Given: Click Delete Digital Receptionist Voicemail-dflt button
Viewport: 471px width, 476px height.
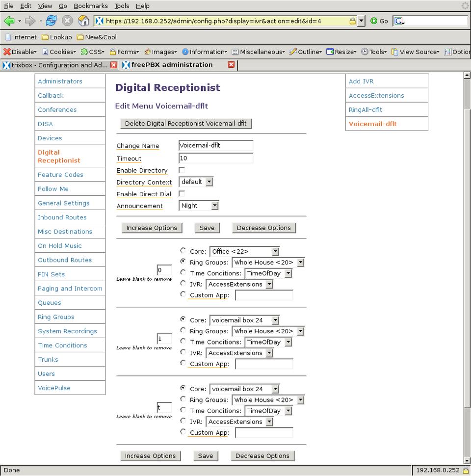Looking at the screenshot, I should click(x=186, y=123).
